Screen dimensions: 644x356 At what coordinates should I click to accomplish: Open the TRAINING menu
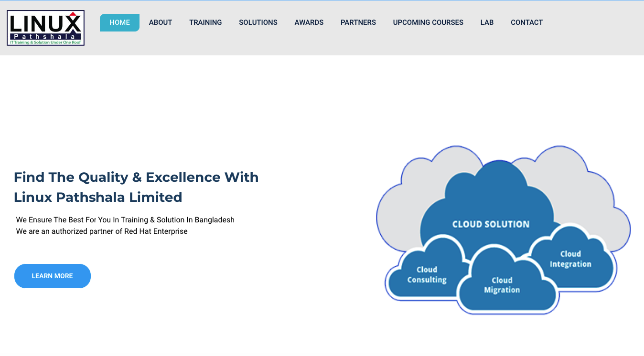point(205,22)
